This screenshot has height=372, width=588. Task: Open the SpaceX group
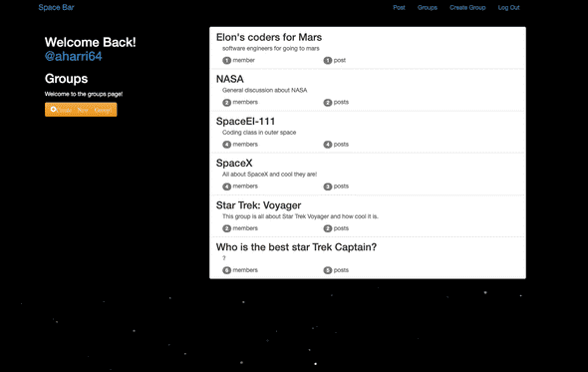tap(234, 164)
